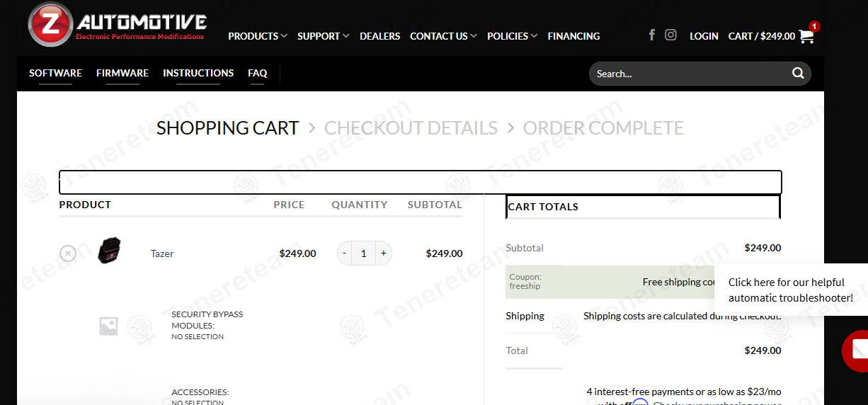The width and height of the screenshot is (868, 405).
Task: Open the Dealers page
Action: pos(379,36)
